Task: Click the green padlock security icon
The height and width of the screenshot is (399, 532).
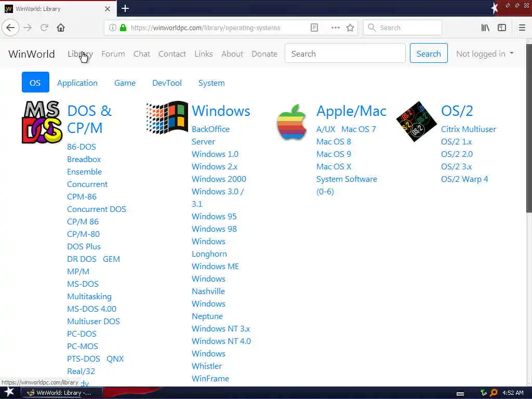Action: [x=123, y=28]
